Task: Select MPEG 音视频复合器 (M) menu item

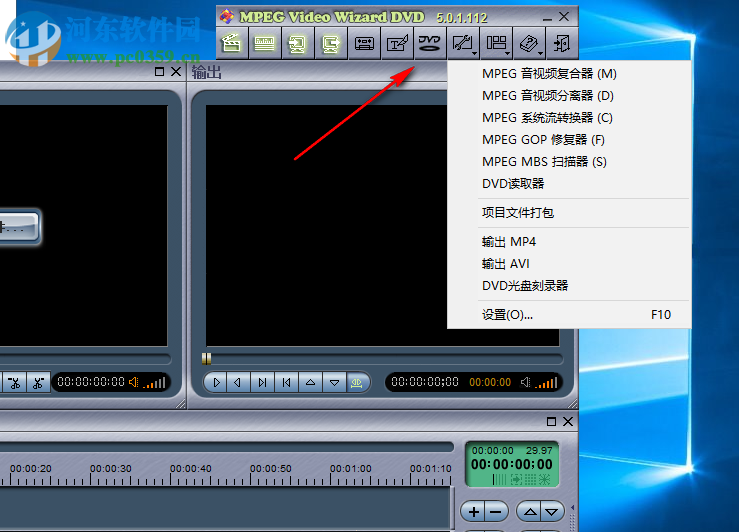Action: tap(569, 74)
